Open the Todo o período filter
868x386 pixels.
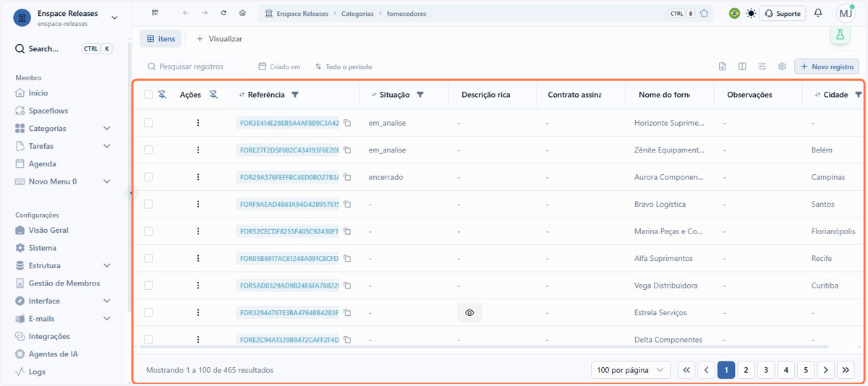pos(344,67)
